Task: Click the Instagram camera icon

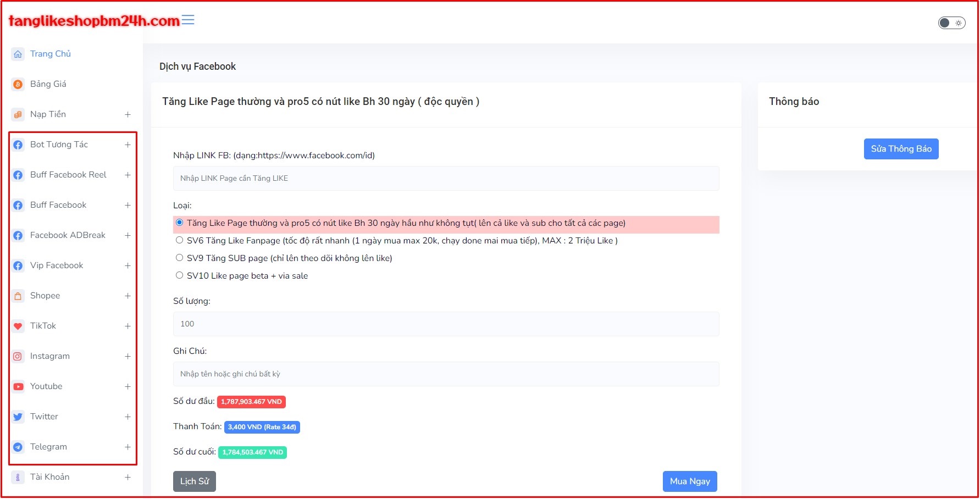Action: (18, 356)
